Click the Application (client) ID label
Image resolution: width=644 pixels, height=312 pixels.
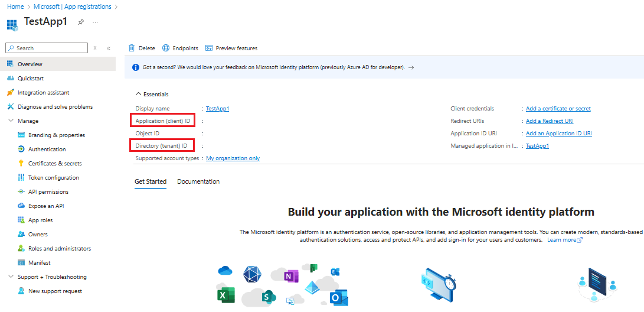tap(163, 121)
